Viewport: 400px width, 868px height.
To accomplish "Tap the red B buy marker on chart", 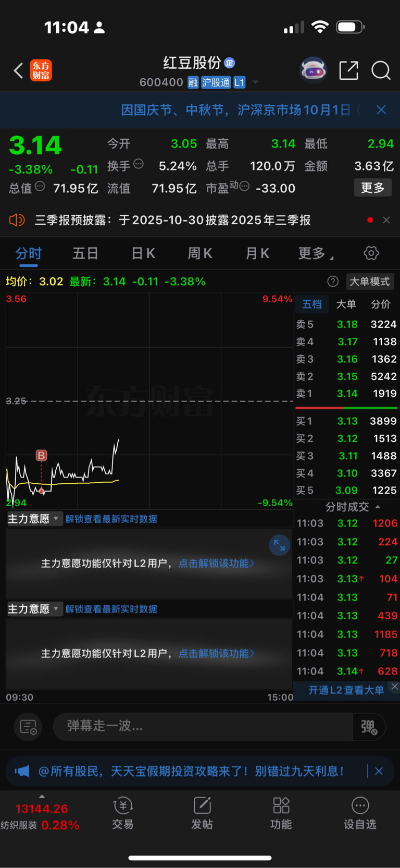I will click(41, 456).
